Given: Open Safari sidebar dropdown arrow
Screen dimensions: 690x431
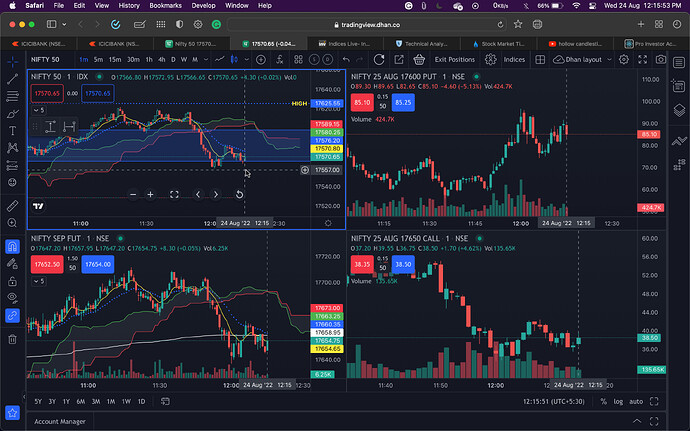Looking at the screenshot, I should tap(64, 24).
